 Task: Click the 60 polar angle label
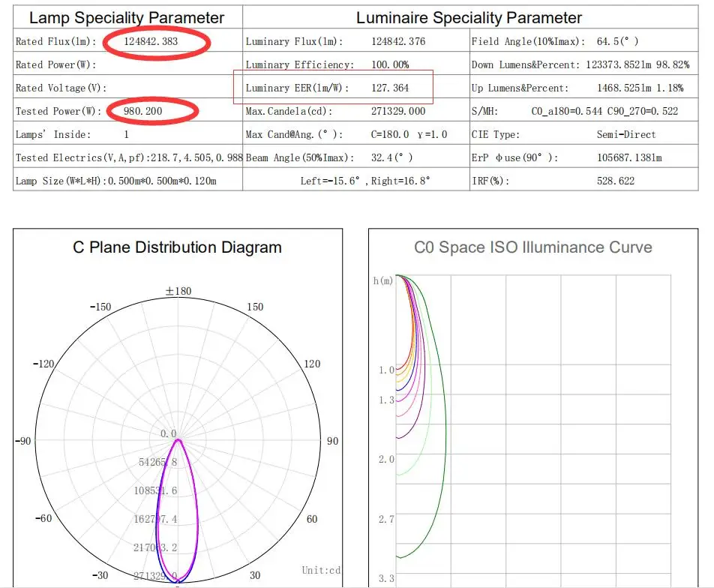312,519
